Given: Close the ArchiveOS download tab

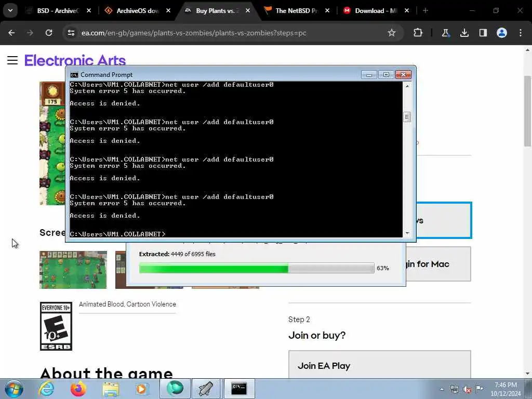Looking at the screenshot, I should coord(168,11).
